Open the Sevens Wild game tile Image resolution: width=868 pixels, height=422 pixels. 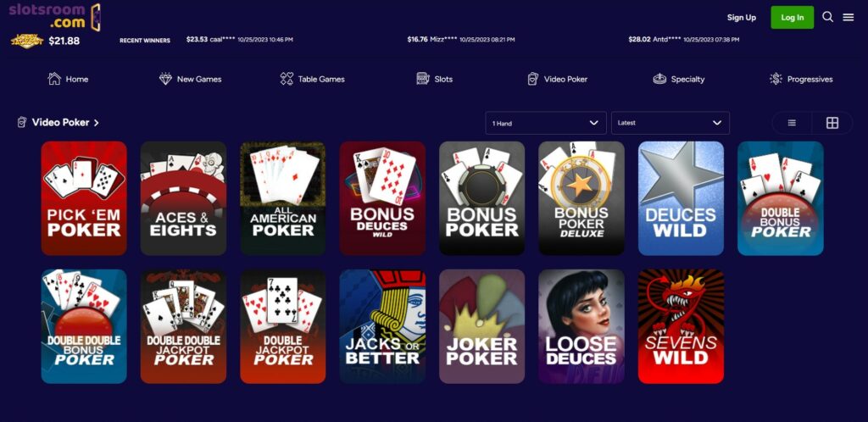pos(681,326)
